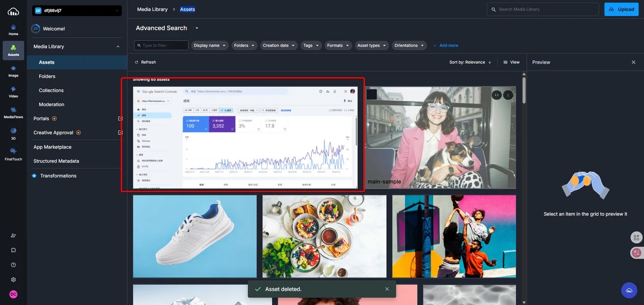Select the breakfast food table thumbnail

click(324, 236)
